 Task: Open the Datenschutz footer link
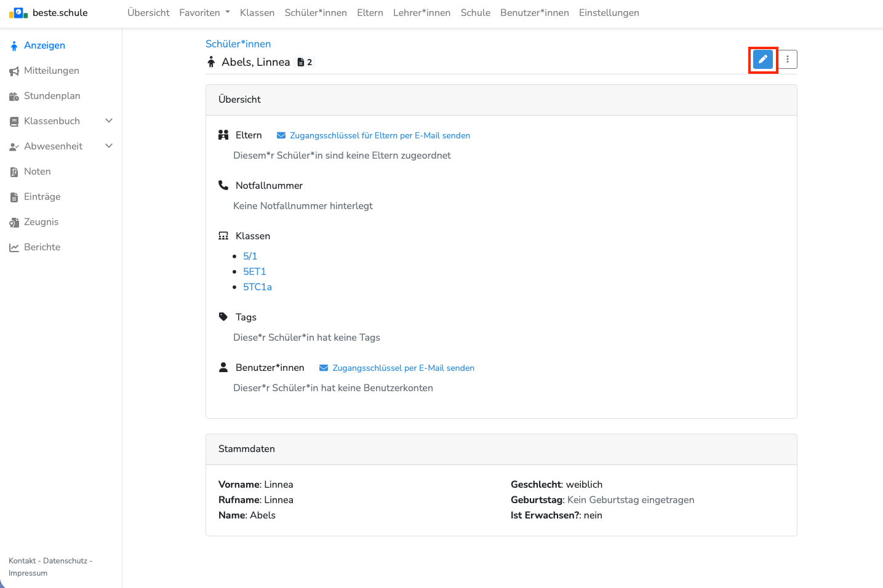[x=65, y=561]
